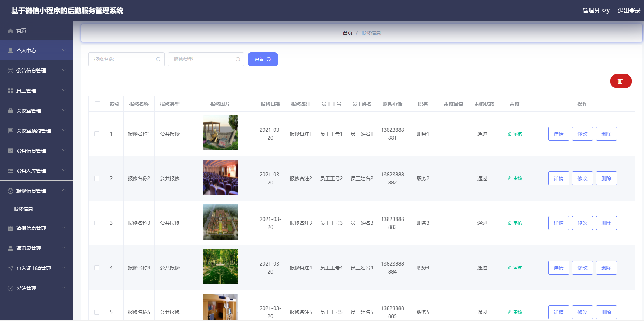The height and width of the screenshot is (321, 644).
Task: Expand the 设备信息管理 chevron
Action: click(64, 150)
